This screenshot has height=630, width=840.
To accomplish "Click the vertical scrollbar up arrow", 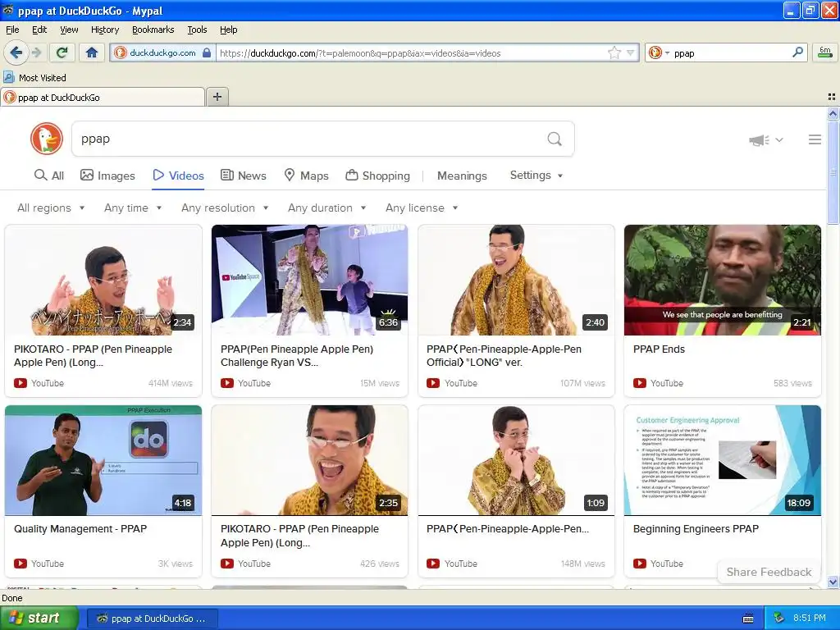I will coord(833,113).
